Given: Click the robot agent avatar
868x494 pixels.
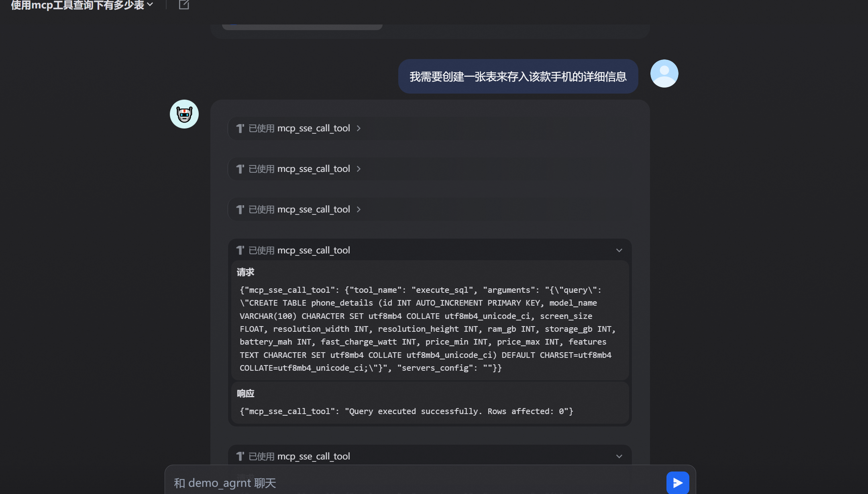Looking at the screenshot, I should (x=184, y=114).
